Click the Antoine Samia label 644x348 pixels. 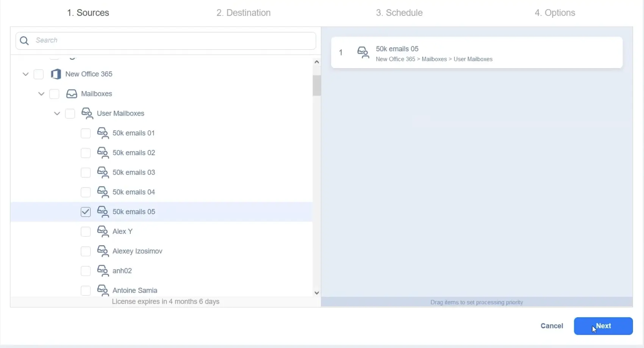click(135, 291)
